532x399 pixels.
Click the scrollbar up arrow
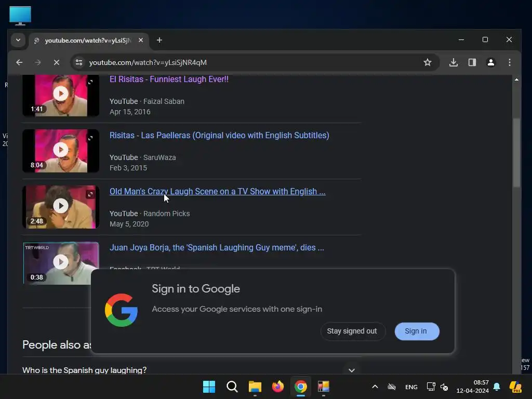pos(516,79)
